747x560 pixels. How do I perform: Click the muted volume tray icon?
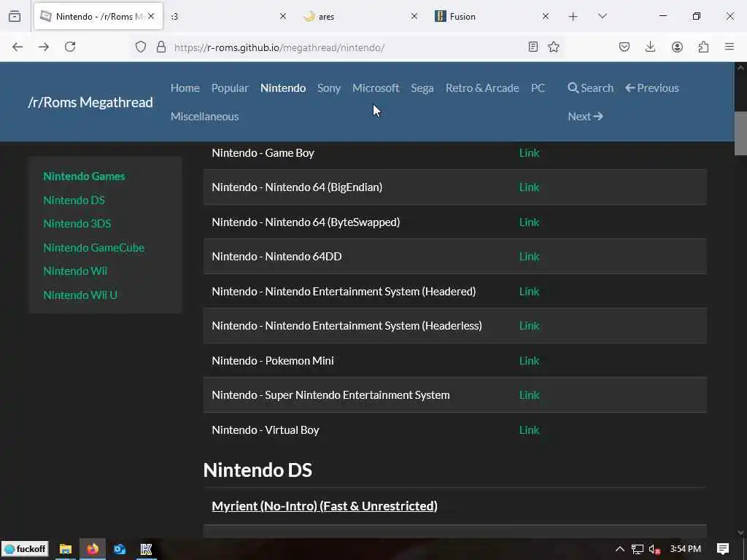654,549
